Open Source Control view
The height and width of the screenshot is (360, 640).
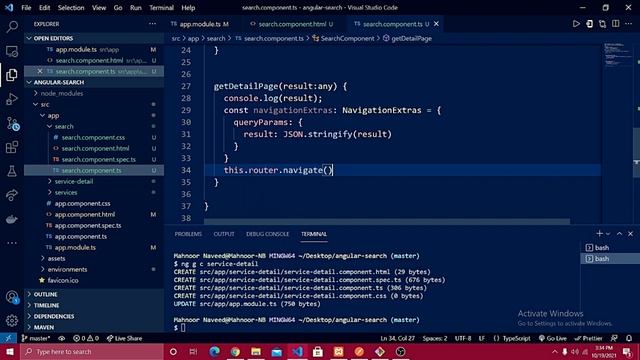point(12,123)
